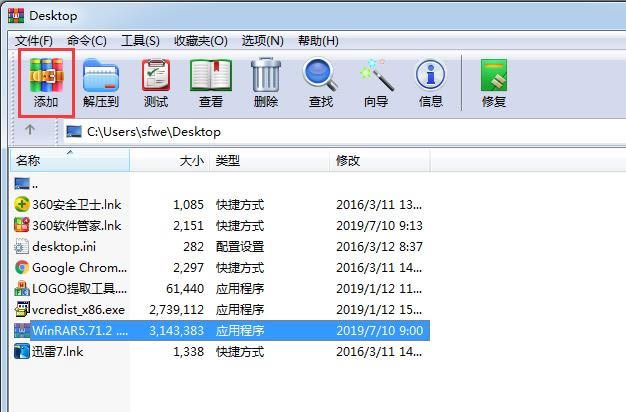Screen dimensions: 626x412
Task: Open the 文件(F) menu
Action: [34, 41]
